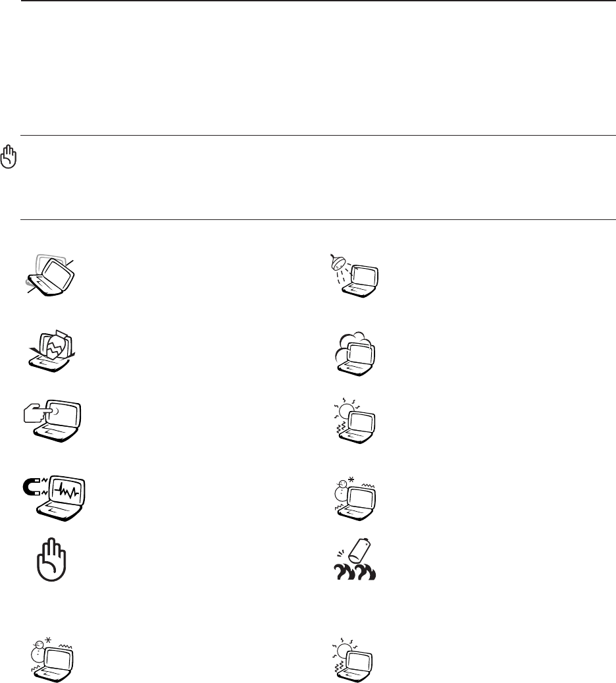Click the small hand warning icon in margin

point(9,156)
